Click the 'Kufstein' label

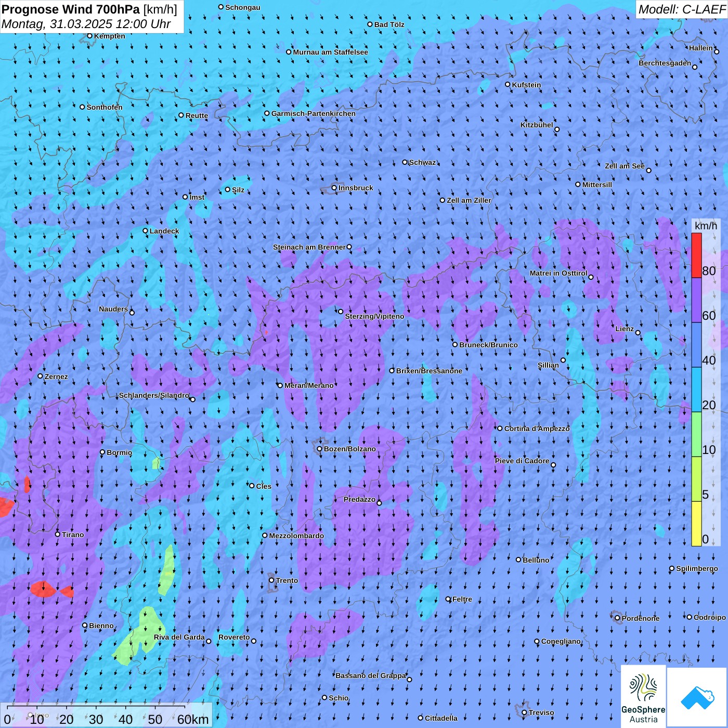click(x=526, y=85)
